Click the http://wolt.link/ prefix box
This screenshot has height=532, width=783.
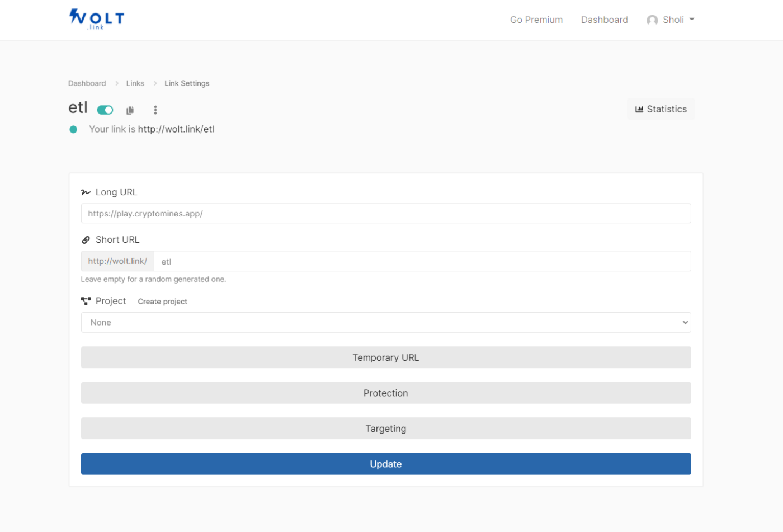(117, 261)
